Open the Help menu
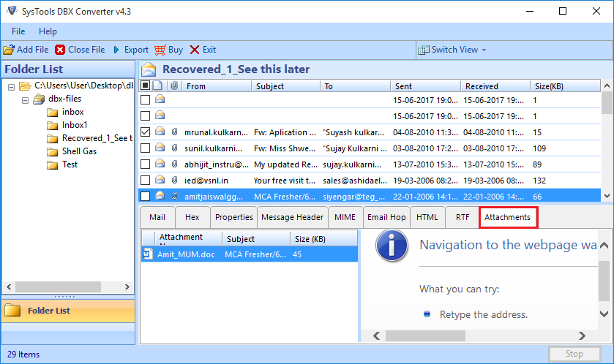 click(x=48, y=31)
